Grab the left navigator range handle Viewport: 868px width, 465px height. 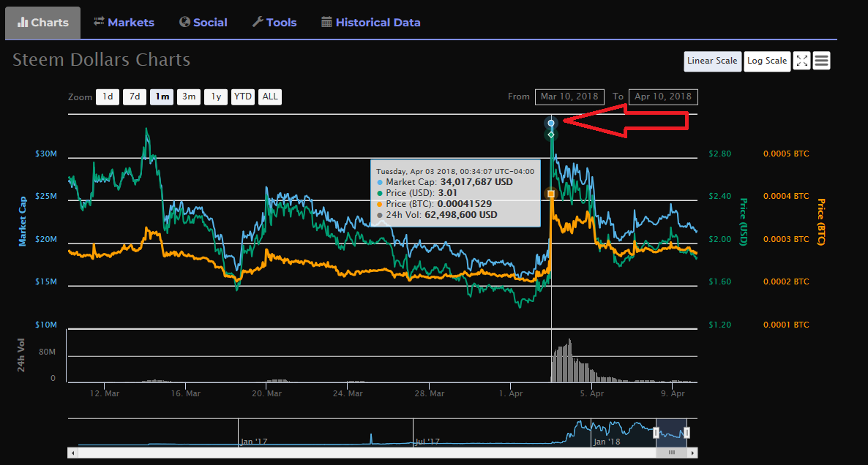pos(656,432)
